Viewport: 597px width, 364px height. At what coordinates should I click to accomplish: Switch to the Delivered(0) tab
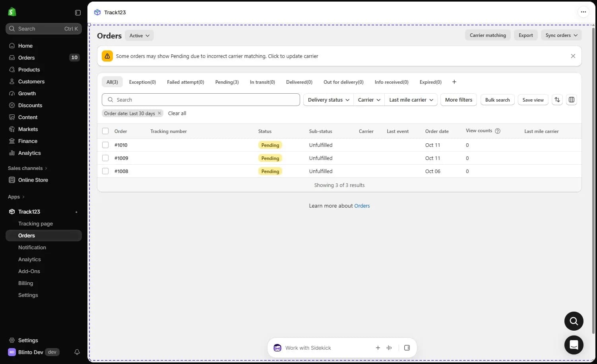299,82
